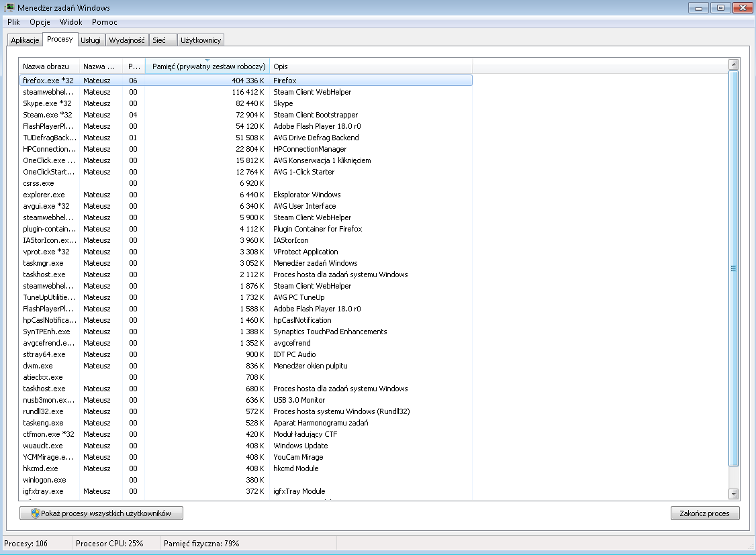The width and height of the screenshot is (756, 555).
Task: Select the atieclxx.exe process
Action: pyautogui.click(x=246, y=377)
